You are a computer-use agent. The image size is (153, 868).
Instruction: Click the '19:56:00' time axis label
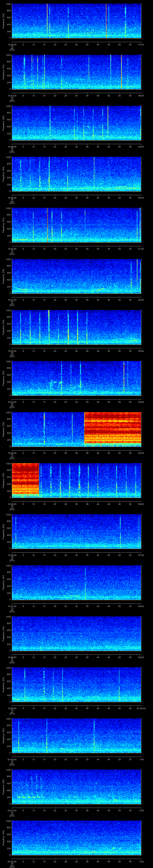point(12,555)
